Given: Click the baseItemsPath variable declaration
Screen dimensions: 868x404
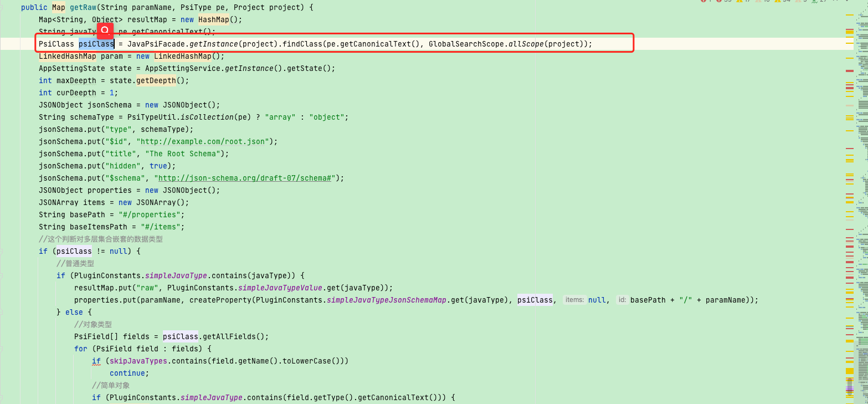Looking at the screenshot, I should tap(99, 227).
